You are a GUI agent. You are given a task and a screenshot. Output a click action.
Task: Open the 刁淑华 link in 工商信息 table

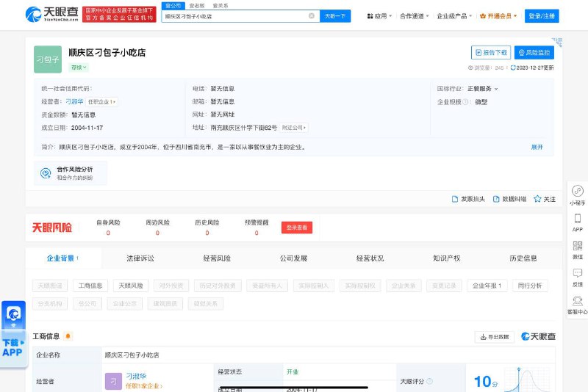(x=136, y=376)
